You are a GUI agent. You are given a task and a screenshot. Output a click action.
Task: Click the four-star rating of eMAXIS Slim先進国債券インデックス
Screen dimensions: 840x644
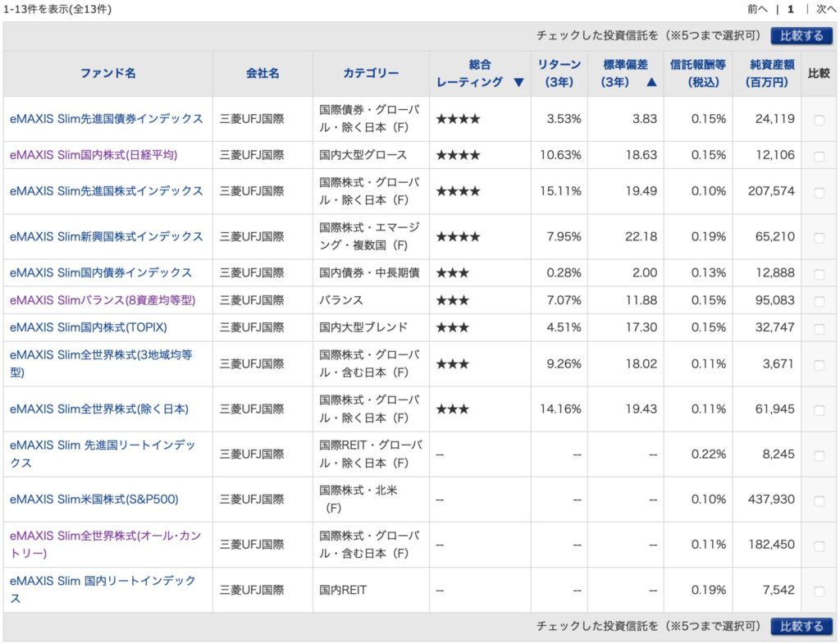point(458,119)
